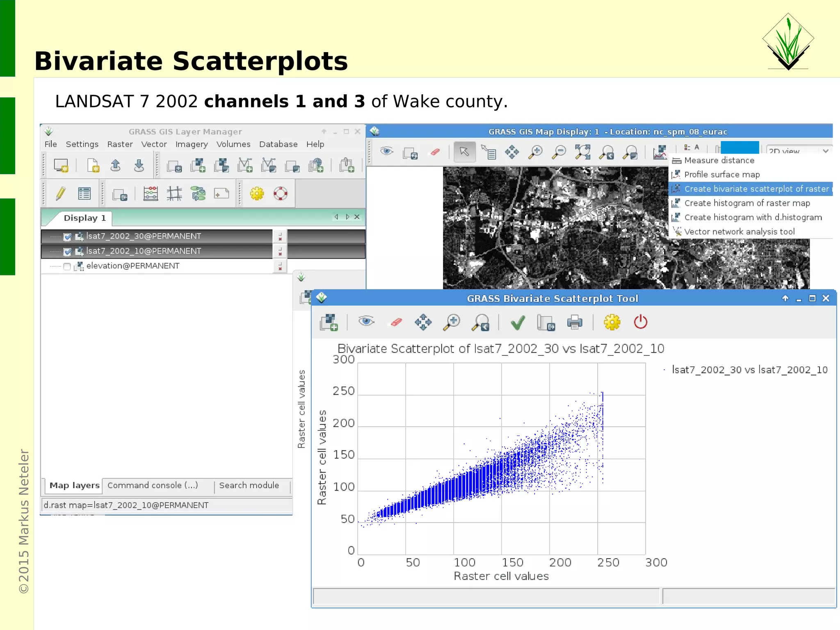This screenshot has width=840, height=630.
Task: Zoom to selected map extent in Map Display
Action: coord(582,152)
